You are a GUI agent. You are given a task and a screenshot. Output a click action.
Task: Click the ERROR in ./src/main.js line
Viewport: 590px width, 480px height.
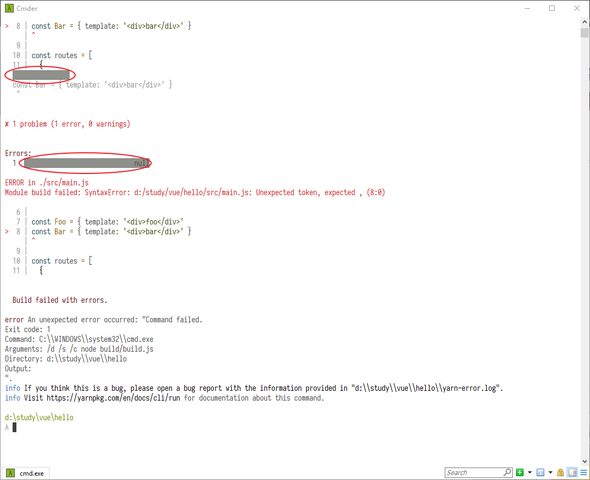point(47,183)
